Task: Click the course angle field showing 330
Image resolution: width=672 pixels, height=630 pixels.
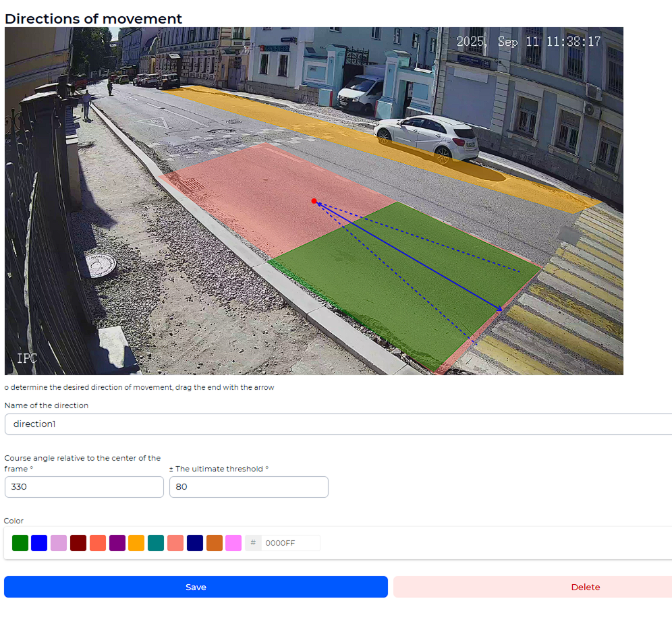Action: [84, 486]
